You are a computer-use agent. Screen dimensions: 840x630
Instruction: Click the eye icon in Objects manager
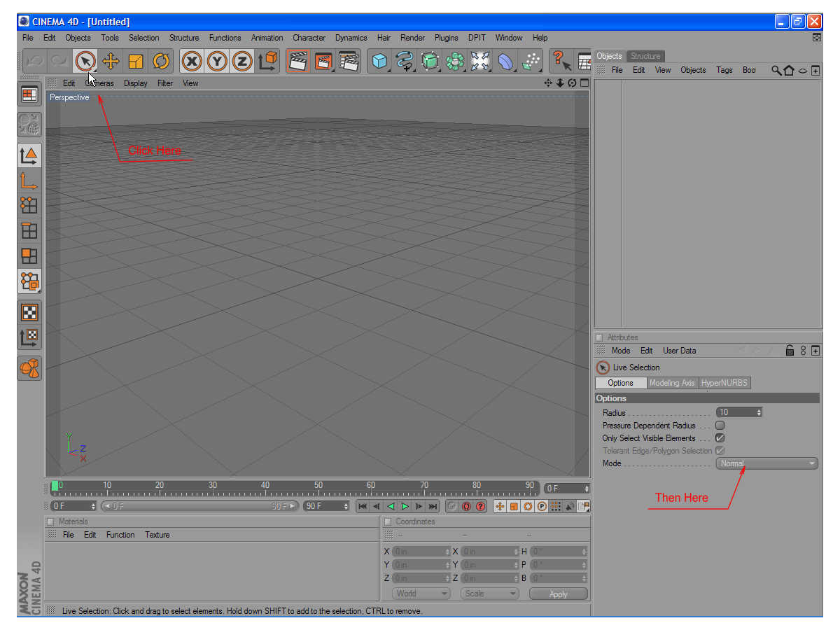coord(803,70)
